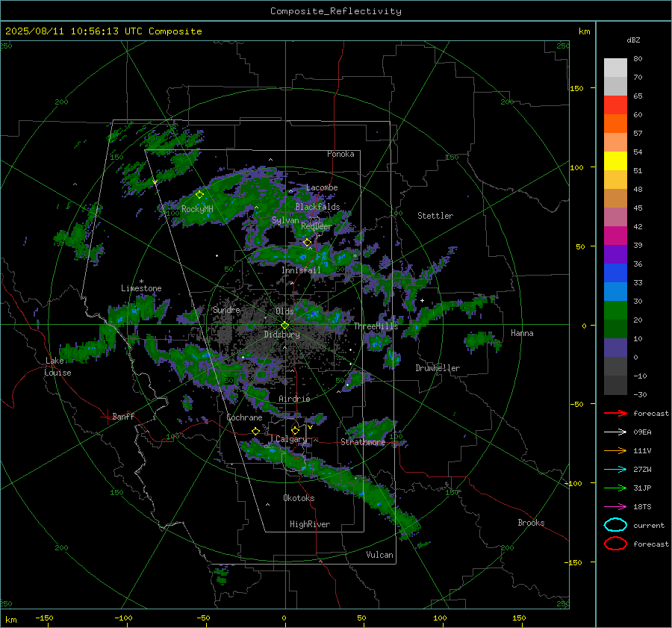Click the red forecast arrow in legend

tap(615, 413)
